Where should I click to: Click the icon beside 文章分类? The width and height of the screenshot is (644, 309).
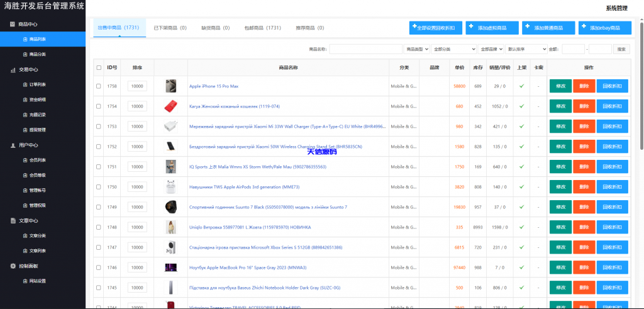[25, 236]
